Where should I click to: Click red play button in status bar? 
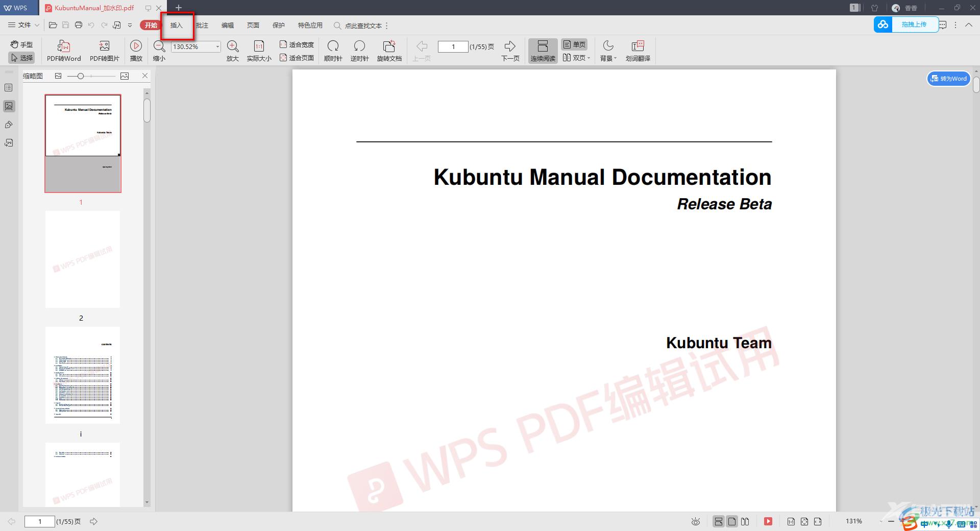768,521
